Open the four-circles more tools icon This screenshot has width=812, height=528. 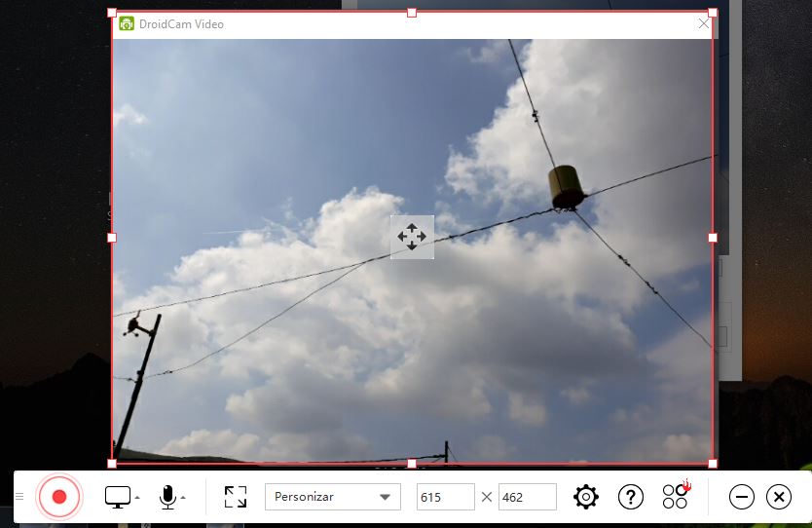point(675,497)
